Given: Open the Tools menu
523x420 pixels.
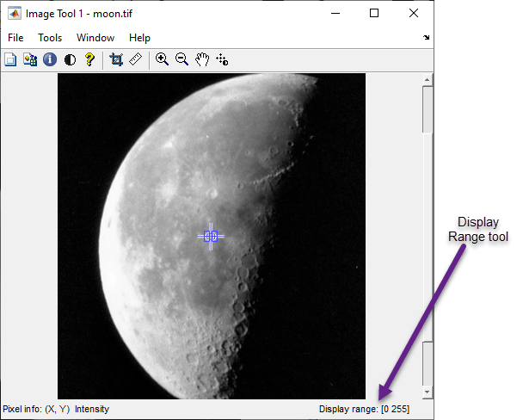Looking at the screenshot, I should coord(50,38).
